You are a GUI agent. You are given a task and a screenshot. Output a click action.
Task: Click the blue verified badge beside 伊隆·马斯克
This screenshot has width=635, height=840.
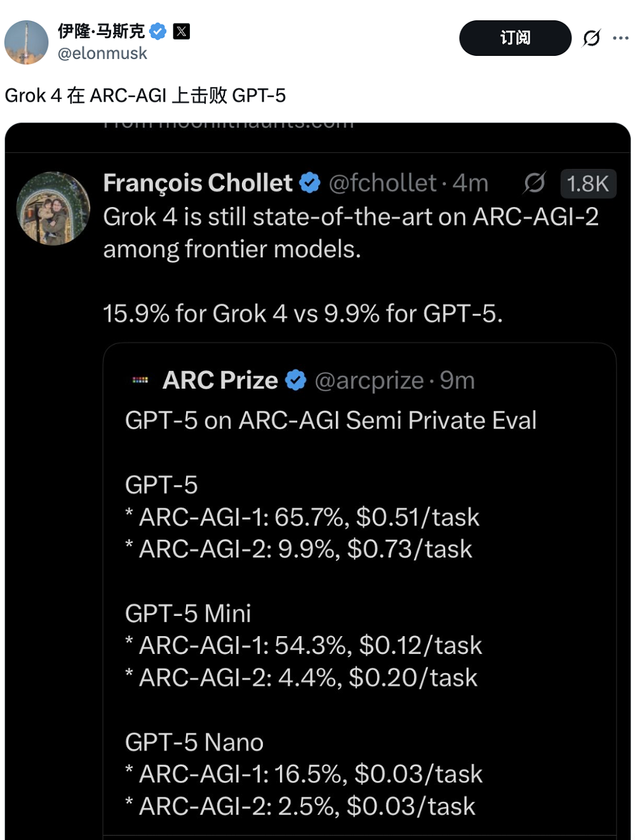(158, 31)
